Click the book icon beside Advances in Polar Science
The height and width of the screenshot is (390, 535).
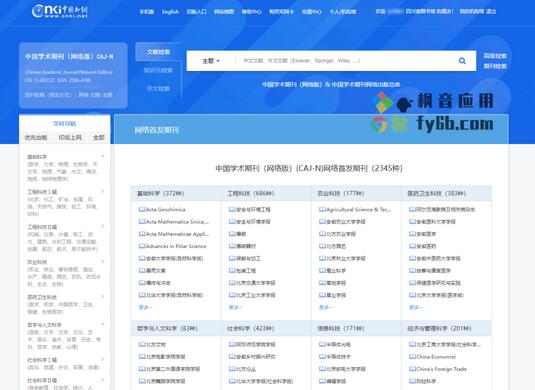pyautogui.click(x=142, y=246)
